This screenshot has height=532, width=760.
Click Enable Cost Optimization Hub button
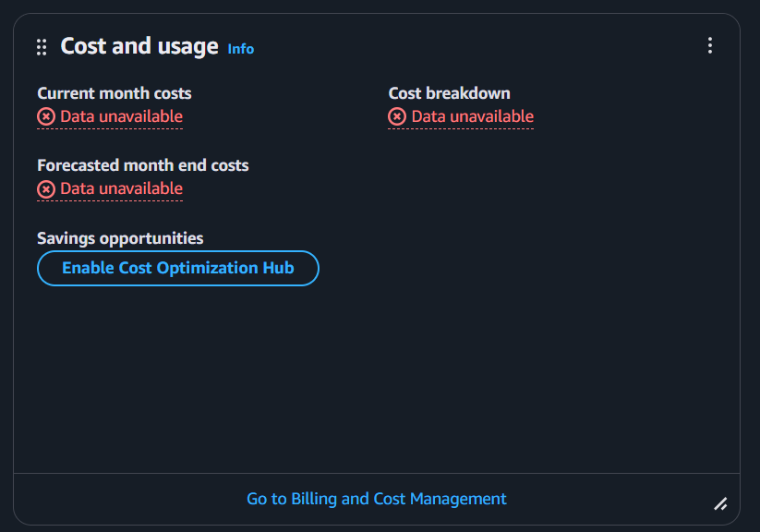[177, 268]
